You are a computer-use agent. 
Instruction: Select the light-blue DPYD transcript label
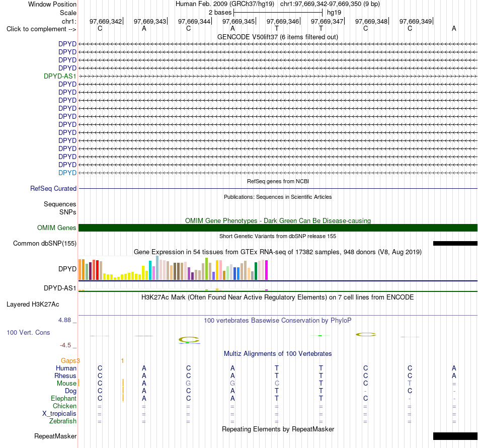click(x=67, y=173)
